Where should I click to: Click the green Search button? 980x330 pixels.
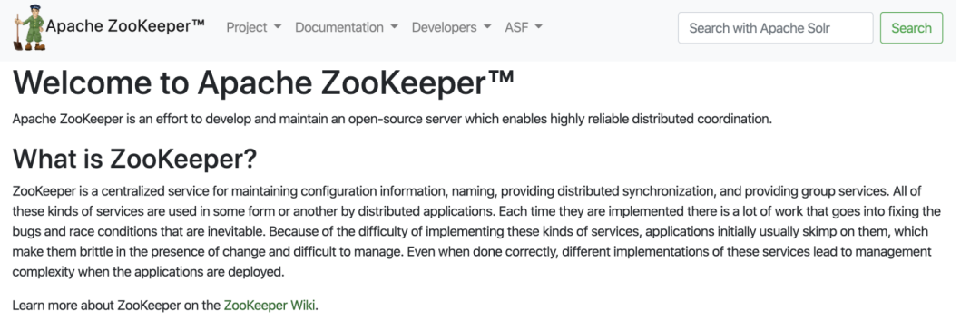pos(911,27)
